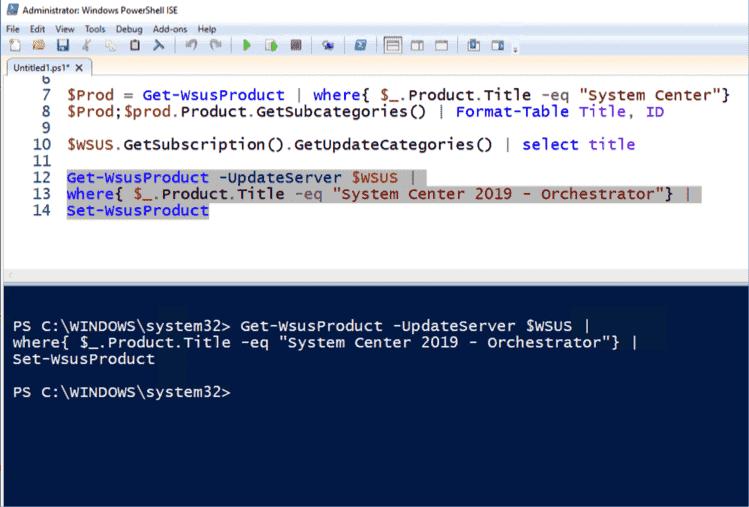Click "-UpdateServer" parameter on line 12
749x507 pixels.
coord(280,178)
